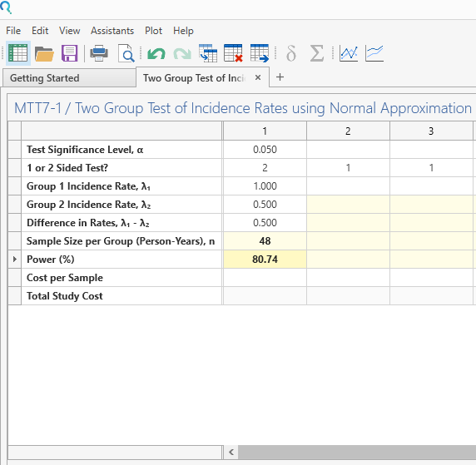The width and height of the screenshot is (476, 465).
Task: Select column 2 header
Action: [348, 131]
